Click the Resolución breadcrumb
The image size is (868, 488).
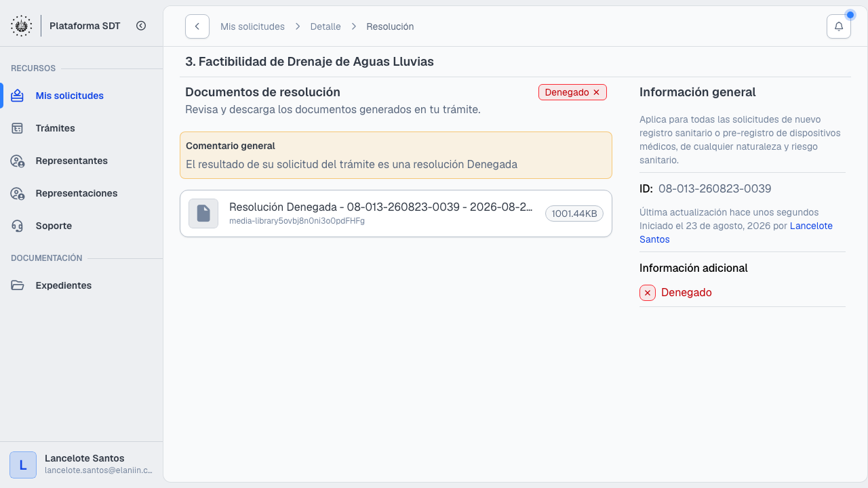390,26
